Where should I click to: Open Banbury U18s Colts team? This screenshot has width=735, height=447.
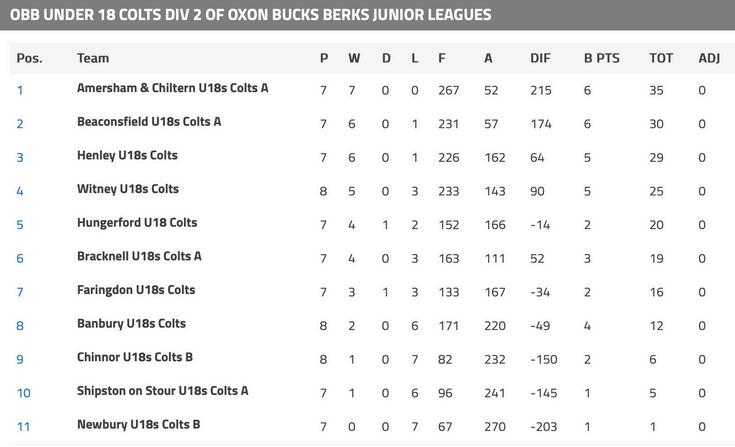(x=131, y=324)
